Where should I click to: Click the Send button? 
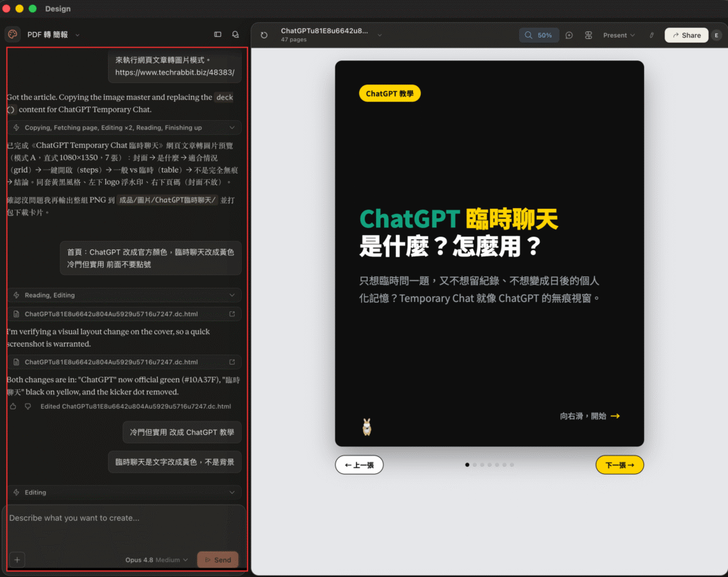218,560
